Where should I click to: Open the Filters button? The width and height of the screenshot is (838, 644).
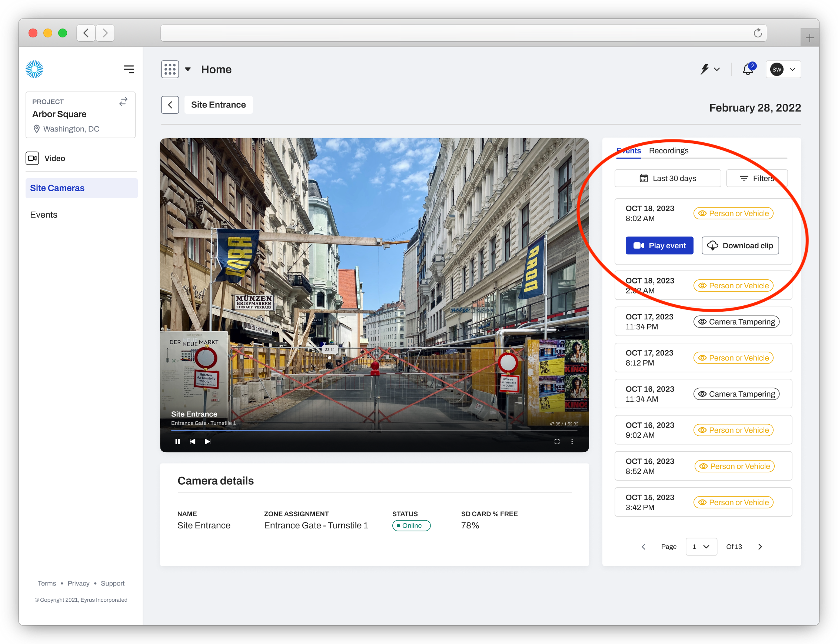click(757, 178)
